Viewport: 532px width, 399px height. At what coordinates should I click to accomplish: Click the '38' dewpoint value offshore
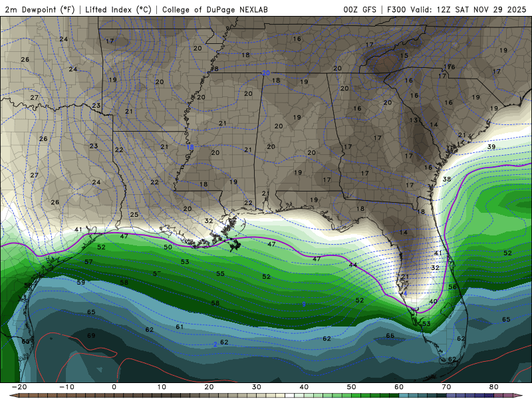[447, 179]
